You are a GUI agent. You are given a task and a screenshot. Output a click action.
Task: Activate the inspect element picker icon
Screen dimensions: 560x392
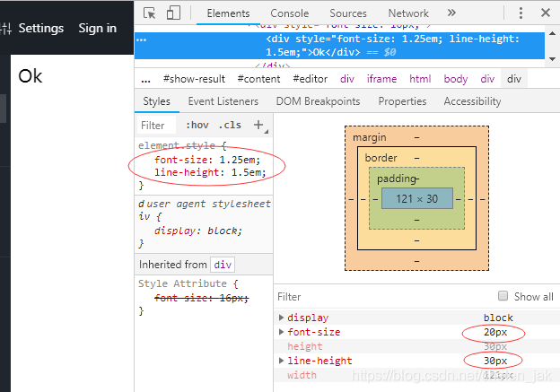149,13
